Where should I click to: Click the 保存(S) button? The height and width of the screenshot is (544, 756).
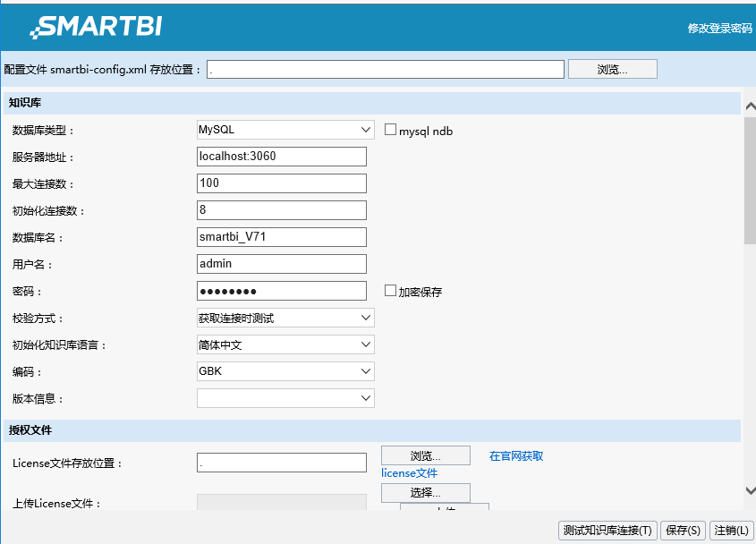(x=684, y=531)
